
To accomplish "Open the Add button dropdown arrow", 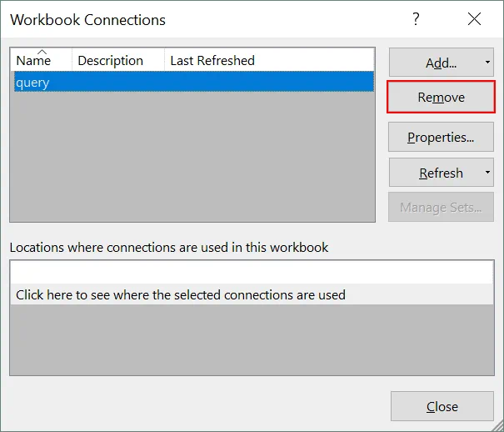I will point(486,63).
